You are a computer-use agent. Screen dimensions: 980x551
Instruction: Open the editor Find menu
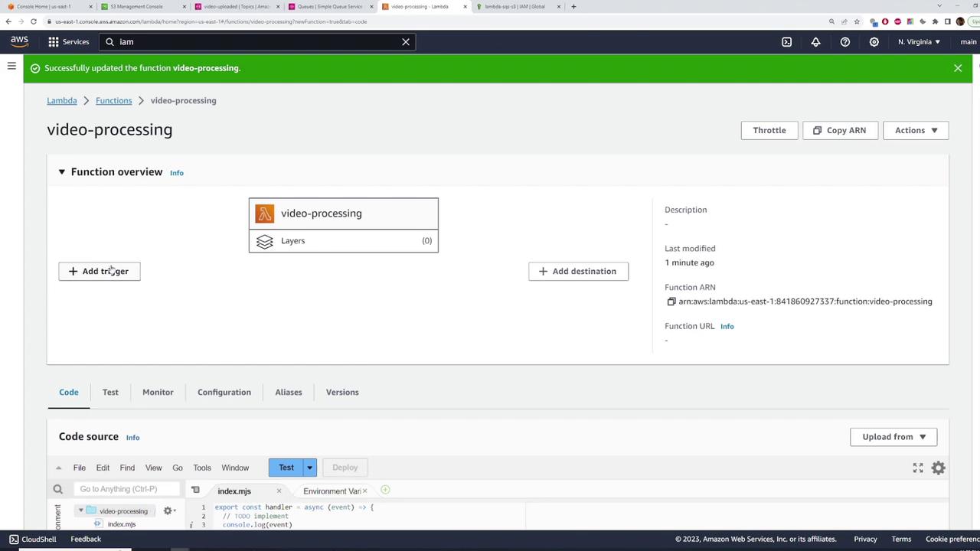click(127, 468)
